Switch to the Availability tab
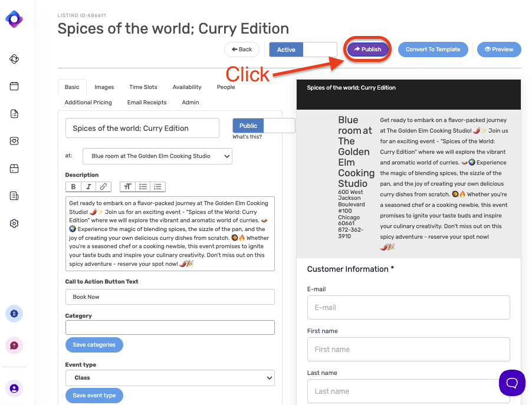Image resolution: width=532 pixels, height=405 pixels. (x=187, y=87)
